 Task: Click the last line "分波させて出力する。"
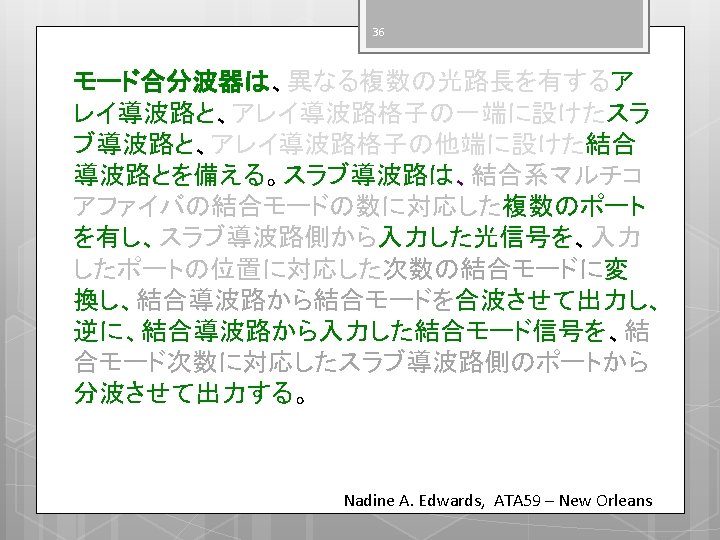[x=189, y=393]
